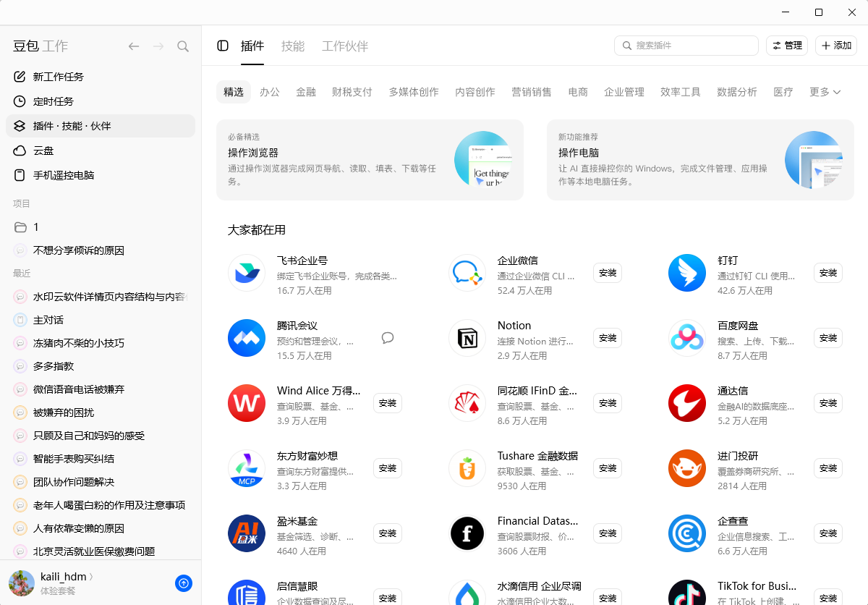
Task: Open sidebar search magnifier icon
Action: [x=183, y=46]
